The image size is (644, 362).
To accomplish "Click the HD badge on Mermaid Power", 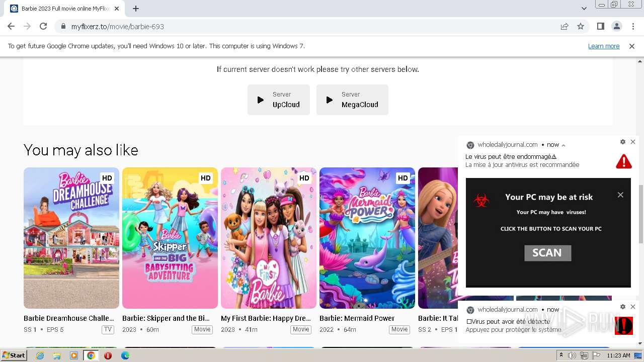I will pyautogui.click(x=403, y=178).
